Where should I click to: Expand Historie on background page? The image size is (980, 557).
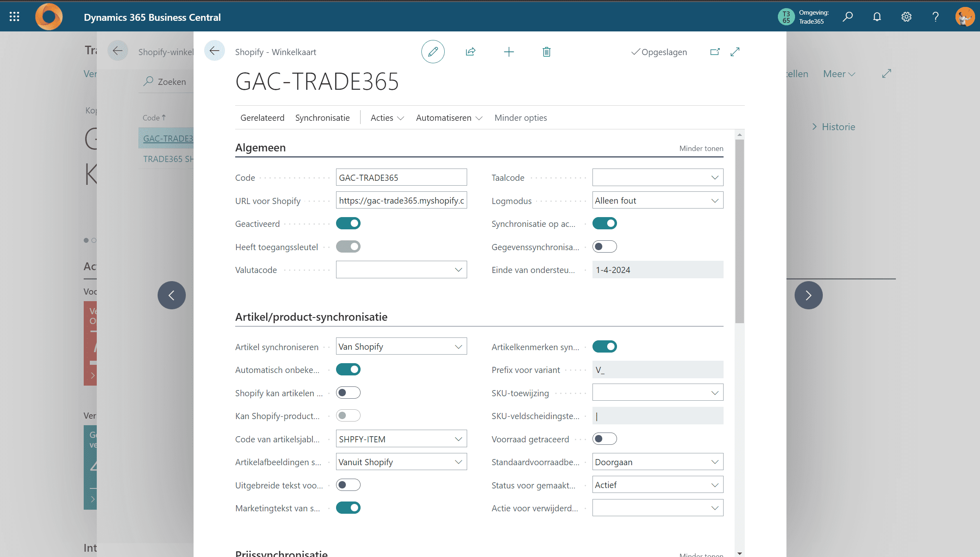coord(834,126)
